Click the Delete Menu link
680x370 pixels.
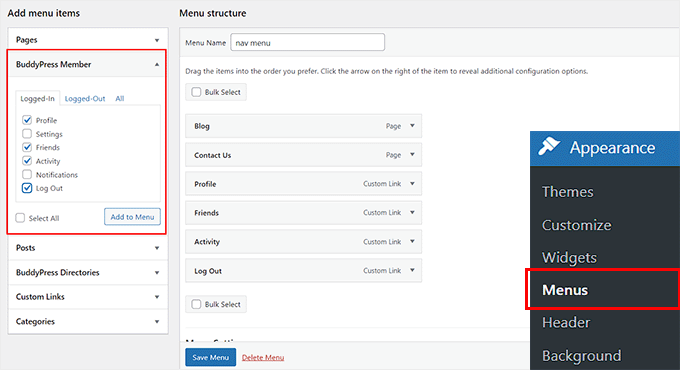point(263,357)
